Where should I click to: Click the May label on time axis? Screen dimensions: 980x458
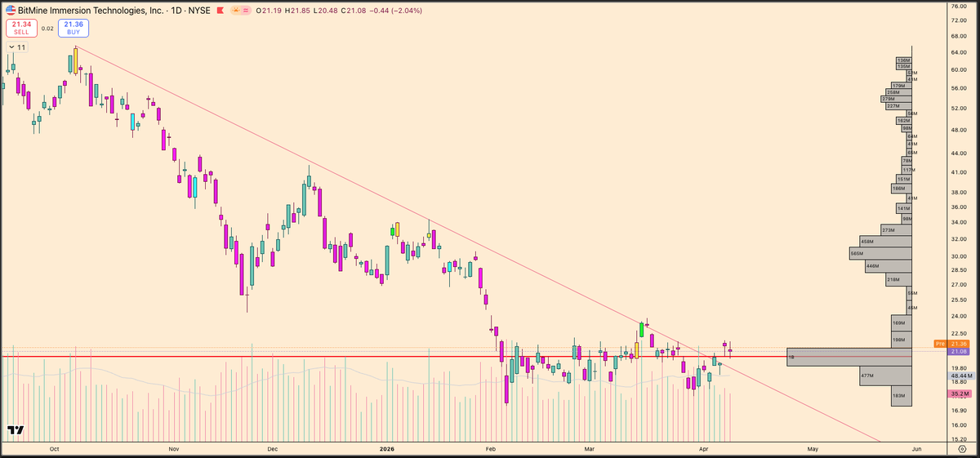tap(813, 448)
